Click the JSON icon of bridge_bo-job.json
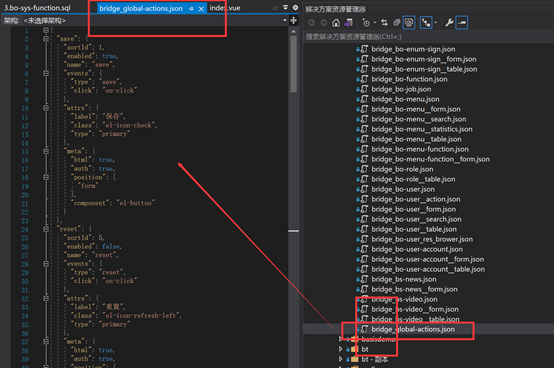The height and width of the screenshot is (368, 554). point(364,89)
